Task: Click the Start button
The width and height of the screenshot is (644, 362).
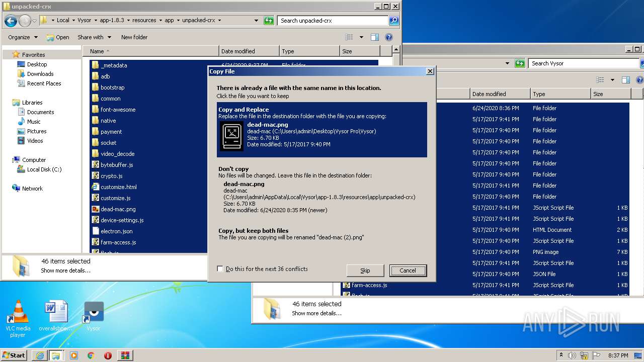Action: 14,355
